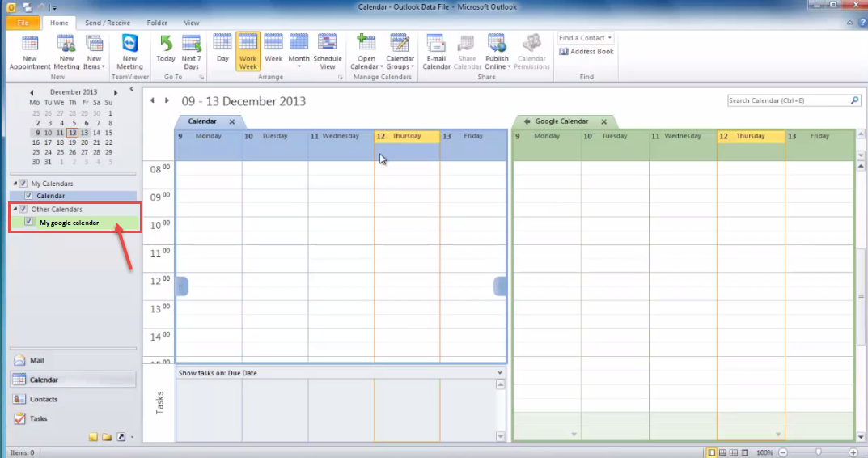
Task: Go to the next appointment
Action: [499, 286]
